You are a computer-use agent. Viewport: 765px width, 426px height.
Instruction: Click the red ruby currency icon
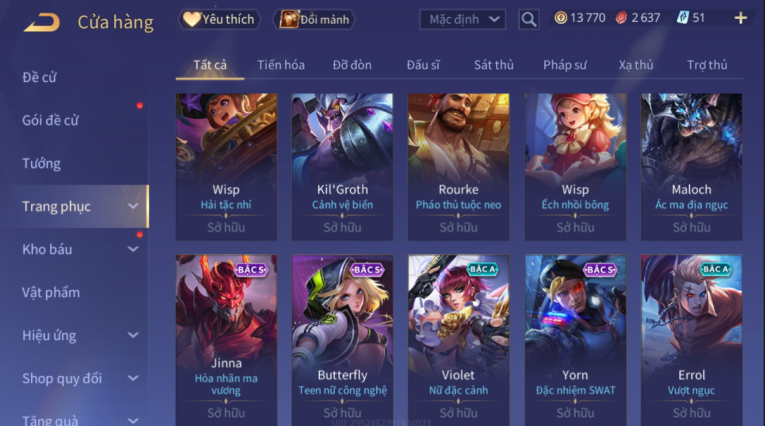coord(621,18)
